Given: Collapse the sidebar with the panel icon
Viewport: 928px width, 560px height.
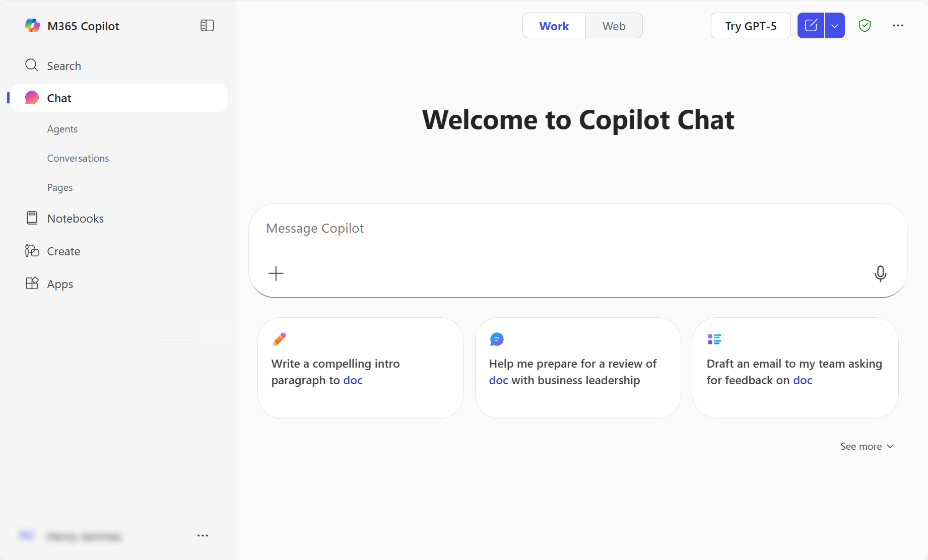Looking at the screenshot, I should tap(207, 26).
